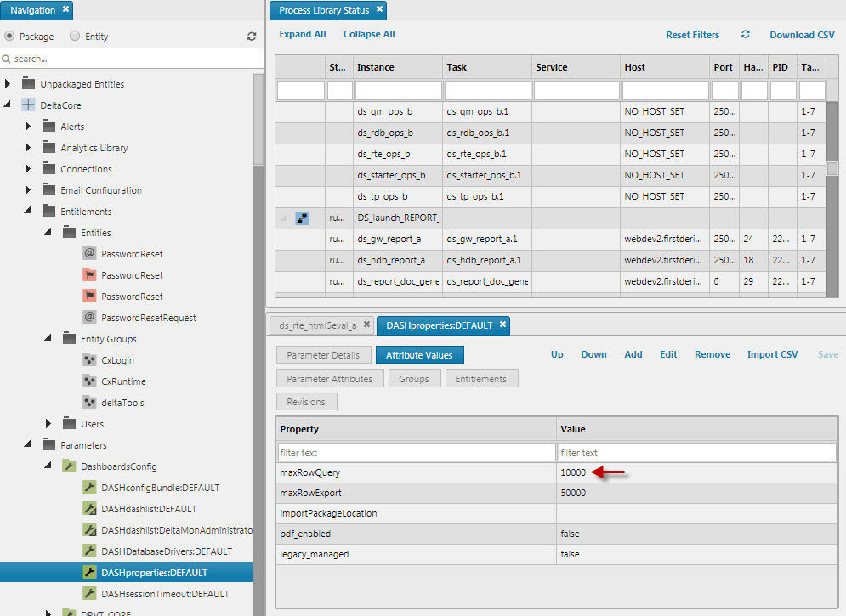This screenshot has height=616, width=846.
Task: Click the PasswordResetRequest at-sign icon
Action: click(x=89, y=317)
